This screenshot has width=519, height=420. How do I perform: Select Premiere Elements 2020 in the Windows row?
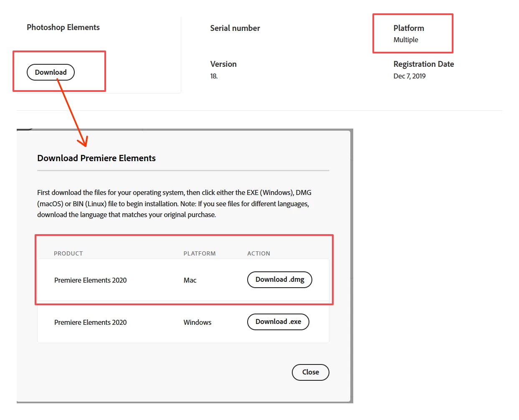pyautogui.click(x=91, y=322)
